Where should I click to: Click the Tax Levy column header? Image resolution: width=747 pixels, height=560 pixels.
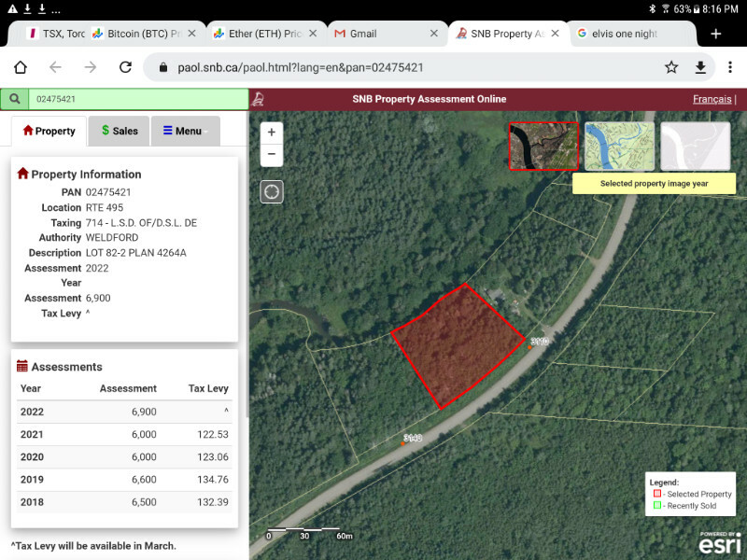[x=208, y=388]
